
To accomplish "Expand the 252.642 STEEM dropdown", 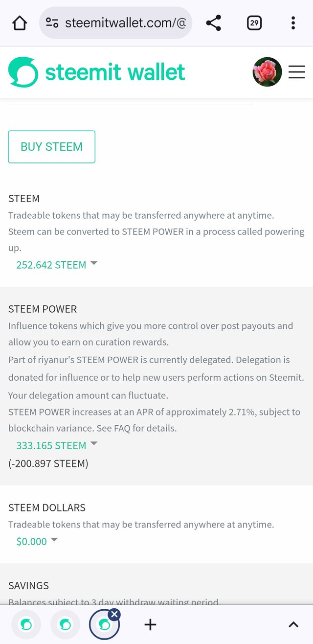I will pyautogui.click(x=57, y=265).
